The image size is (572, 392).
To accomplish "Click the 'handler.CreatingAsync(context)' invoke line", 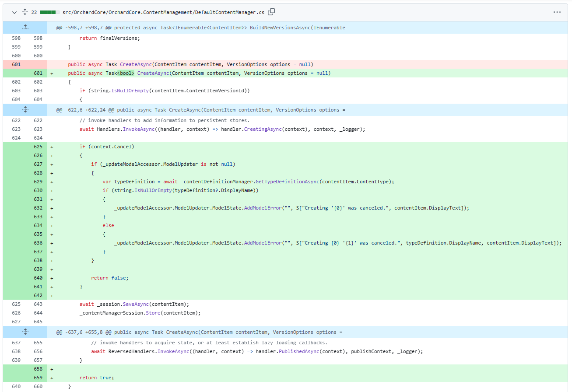I will click(x=222, y=129).
